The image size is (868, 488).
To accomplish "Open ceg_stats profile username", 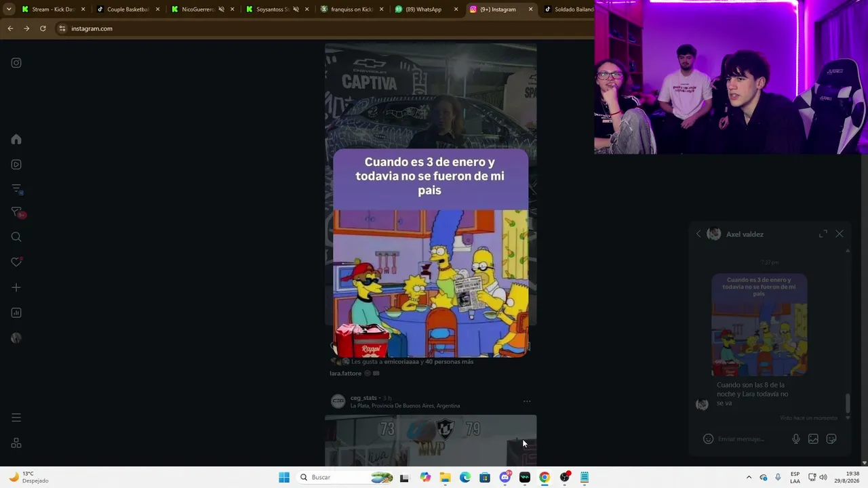I will pyautogui.click(x=363, y=398).
